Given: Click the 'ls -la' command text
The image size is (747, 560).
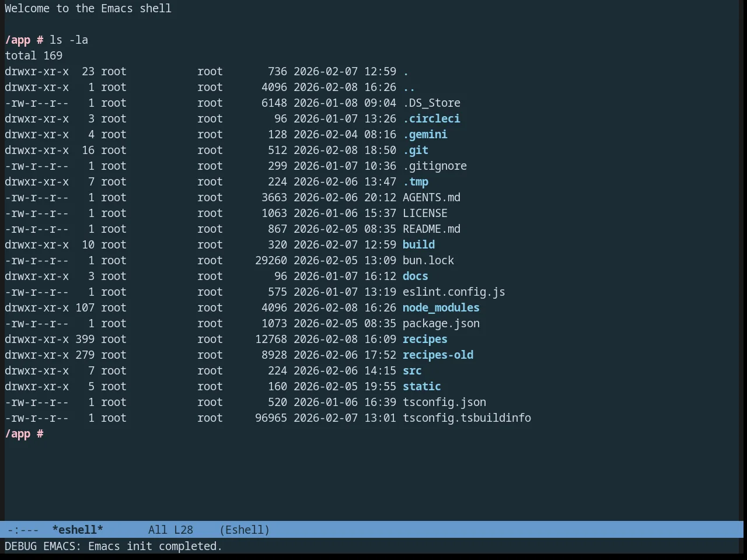Looking at the screenshot, I should (x=69, y=40).
